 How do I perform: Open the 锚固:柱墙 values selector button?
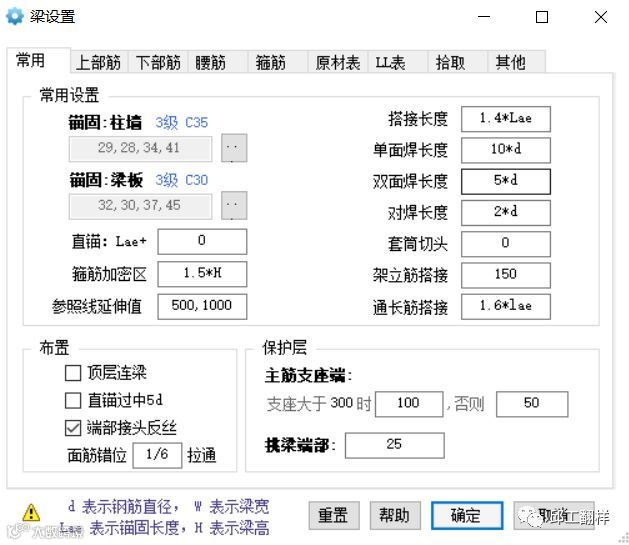point(234,148)
